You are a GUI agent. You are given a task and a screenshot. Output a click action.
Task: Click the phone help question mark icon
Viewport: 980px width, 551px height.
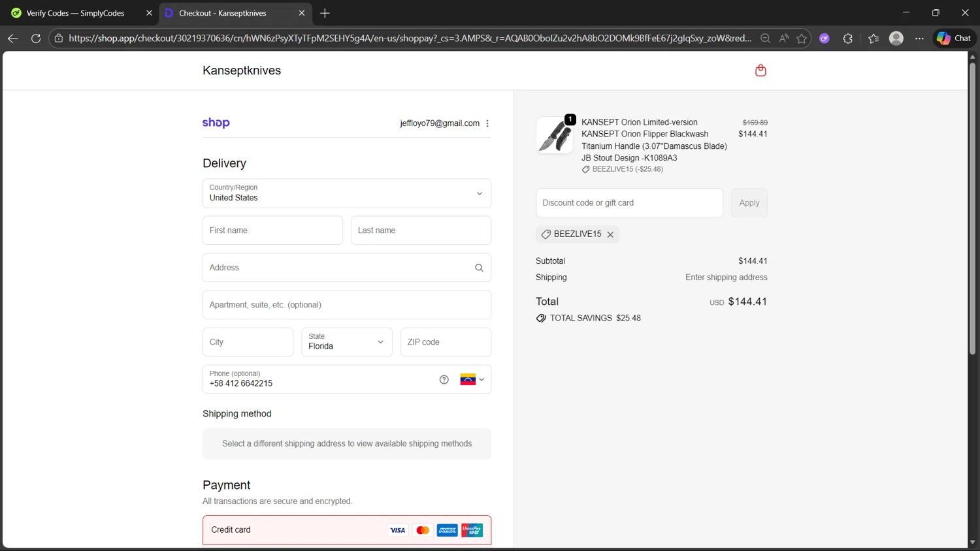444,379
